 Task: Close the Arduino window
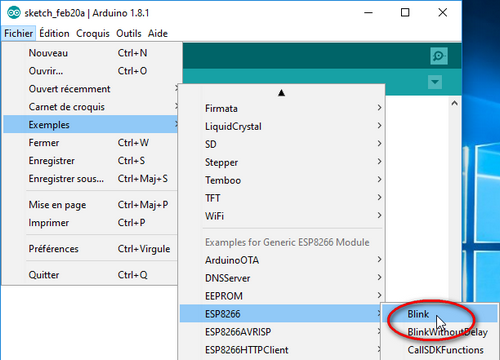tap(442, 13)
